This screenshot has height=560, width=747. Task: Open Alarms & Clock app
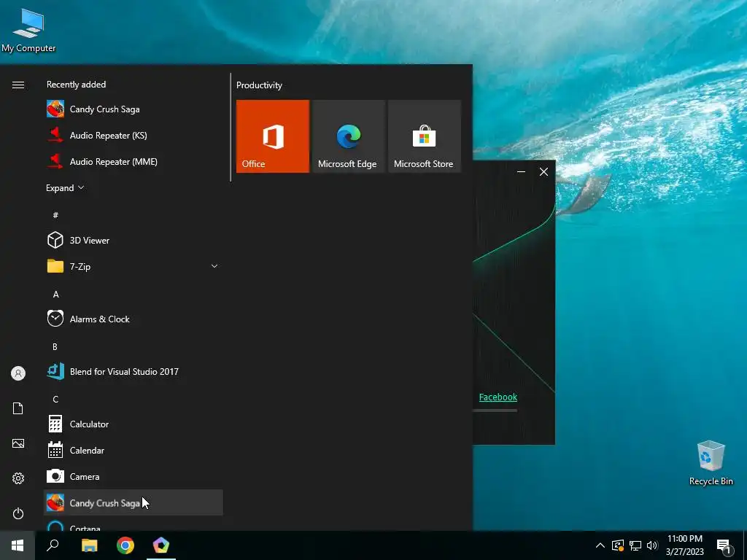coord(133,319)
